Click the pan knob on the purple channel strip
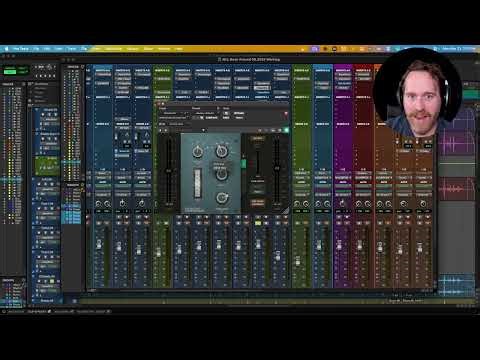 tap(342, 203)
